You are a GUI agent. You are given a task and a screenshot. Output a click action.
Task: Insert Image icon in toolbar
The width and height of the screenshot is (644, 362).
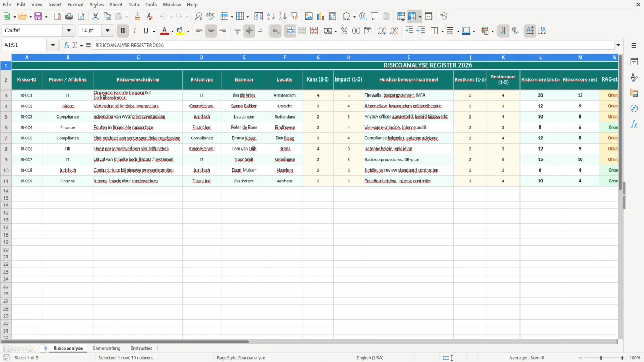click(309, 17)
